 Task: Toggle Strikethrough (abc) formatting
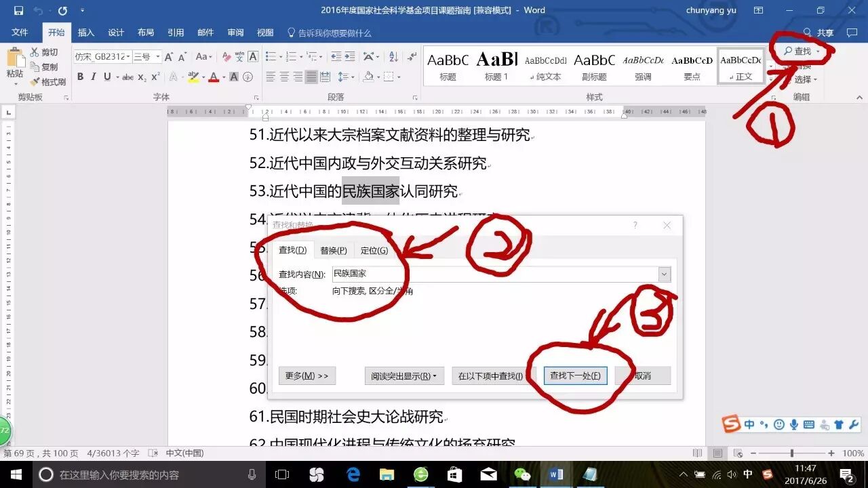128,77
